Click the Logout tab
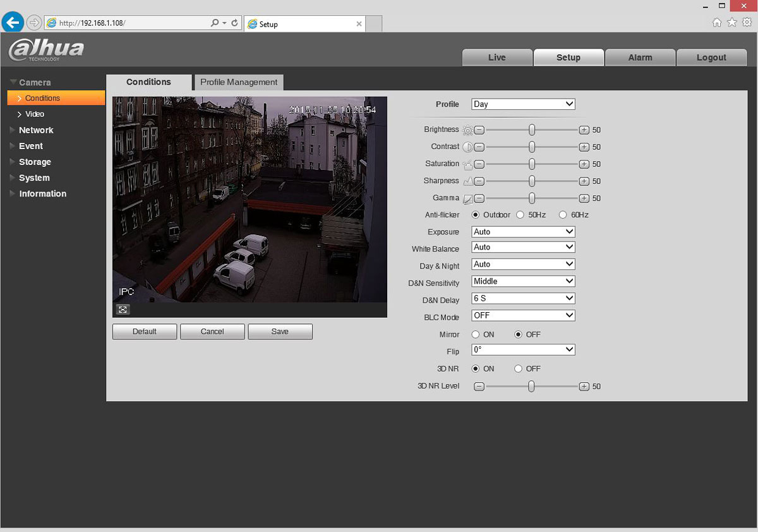The height and width of the screenshot is (532, 758). click(x=711, y=57)
